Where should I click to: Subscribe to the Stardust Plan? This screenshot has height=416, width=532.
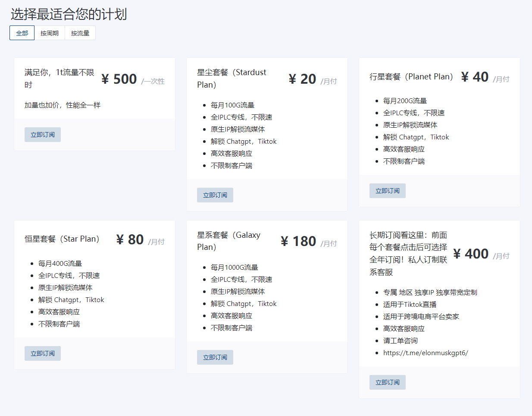click(215, 195)
